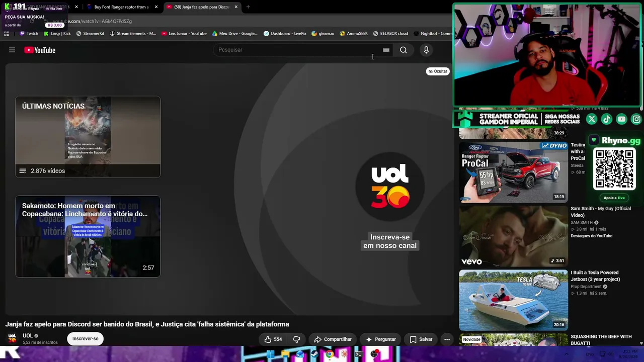The height and width of the screenshot is (362, 644).
Task: Start voice search with the microphone
Action: pos(426,50)
